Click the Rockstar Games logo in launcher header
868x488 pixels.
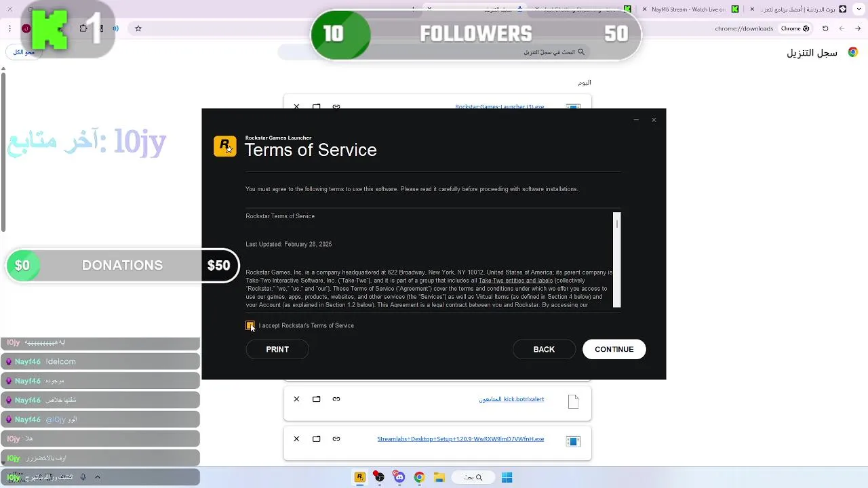(x=225, y=146)
